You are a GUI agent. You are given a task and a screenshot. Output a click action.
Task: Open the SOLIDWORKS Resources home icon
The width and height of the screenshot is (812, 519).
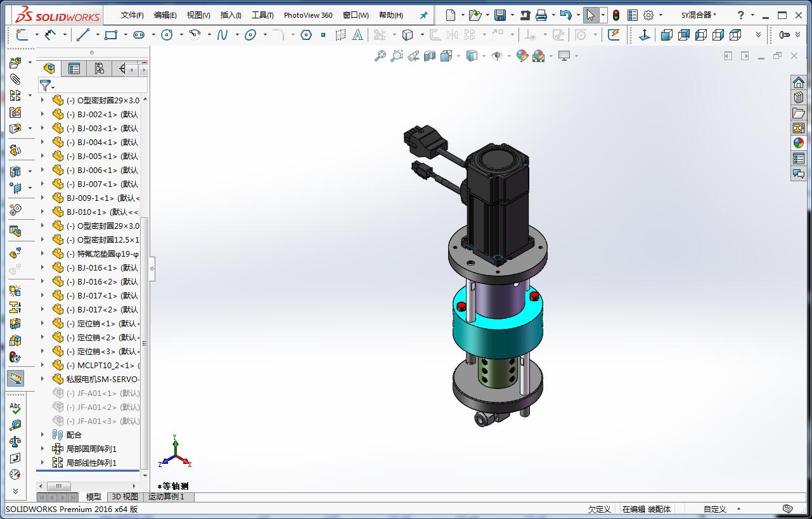coord(799,82)
